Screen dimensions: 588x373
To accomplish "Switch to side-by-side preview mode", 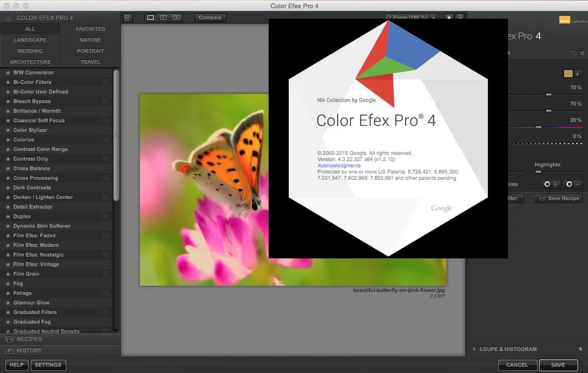I will pos(177,18).
